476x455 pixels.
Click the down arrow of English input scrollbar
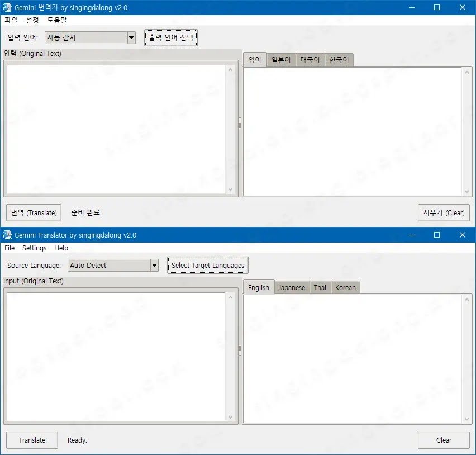click(x=230, y=417)
